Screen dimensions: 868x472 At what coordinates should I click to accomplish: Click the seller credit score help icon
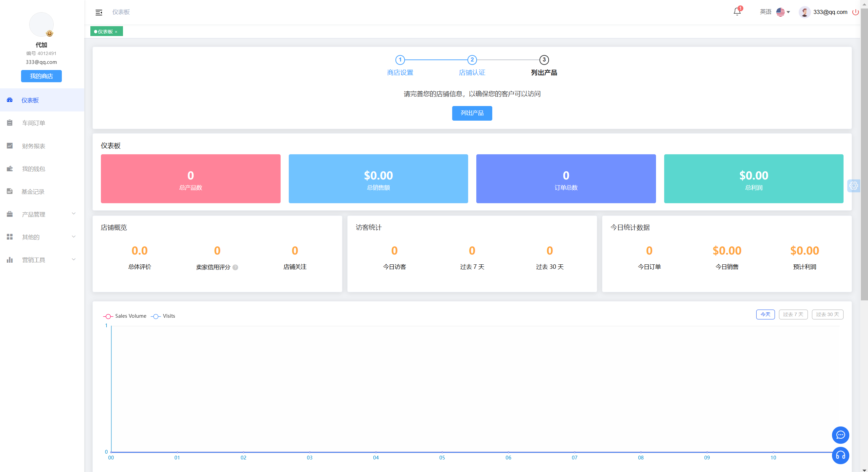(235, 267)
